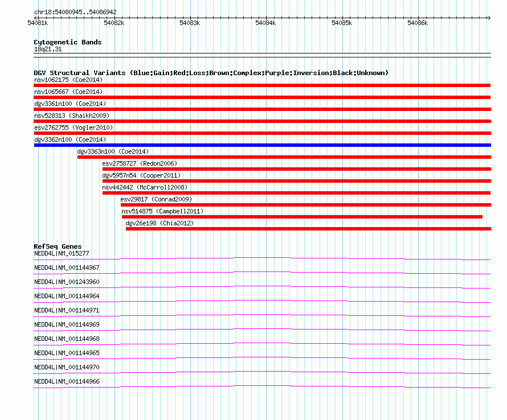Image resolution: width=507 pixels, height=420 pixels.
Task: Open variant dgv26e198 (Chia2012) label
Action: (160, 223)
